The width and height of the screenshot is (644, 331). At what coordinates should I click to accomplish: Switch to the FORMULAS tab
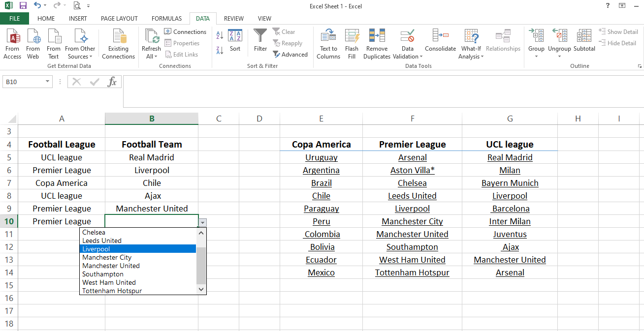click(x=166, y=19)
